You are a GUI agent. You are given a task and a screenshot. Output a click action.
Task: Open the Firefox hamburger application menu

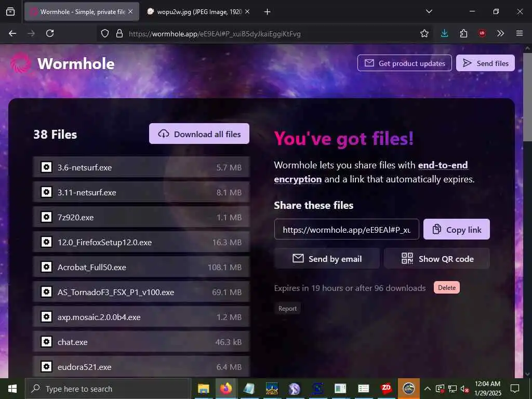pos(519,33)
